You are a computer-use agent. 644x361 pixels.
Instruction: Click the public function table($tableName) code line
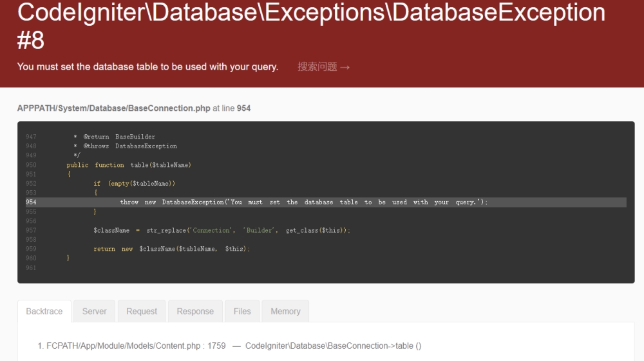coord(129,165)
